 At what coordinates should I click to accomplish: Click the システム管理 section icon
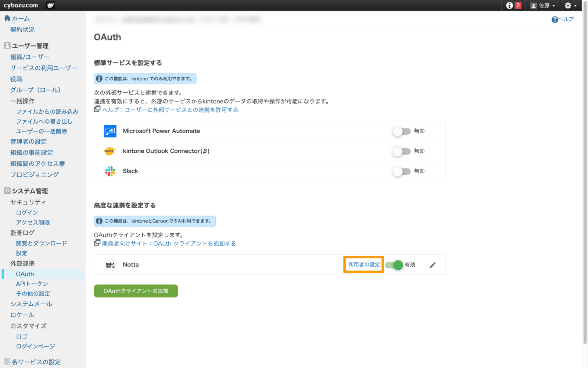7,191
